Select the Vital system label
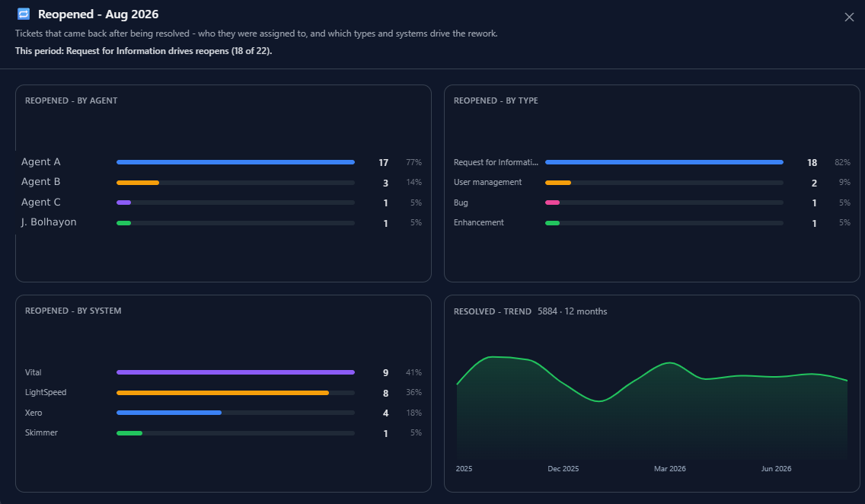The image size is (865, 504). coord(33,372)
